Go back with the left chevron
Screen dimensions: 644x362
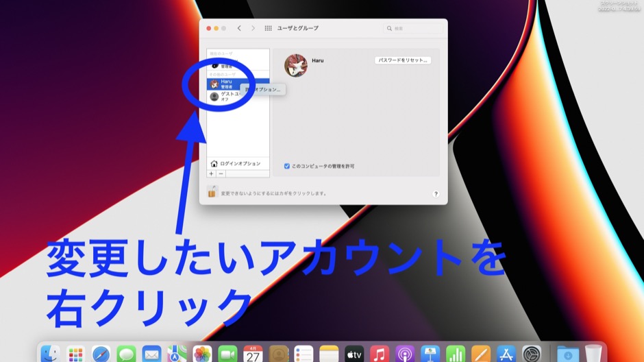(x=239, y=28)
